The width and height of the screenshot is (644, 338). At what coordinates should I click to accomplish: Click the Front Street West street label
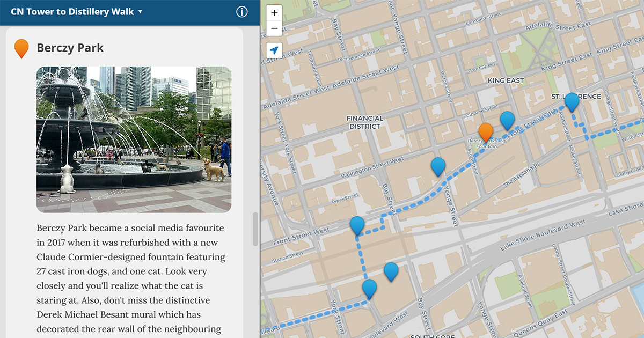pyautogui.click(x=301, y=236)
